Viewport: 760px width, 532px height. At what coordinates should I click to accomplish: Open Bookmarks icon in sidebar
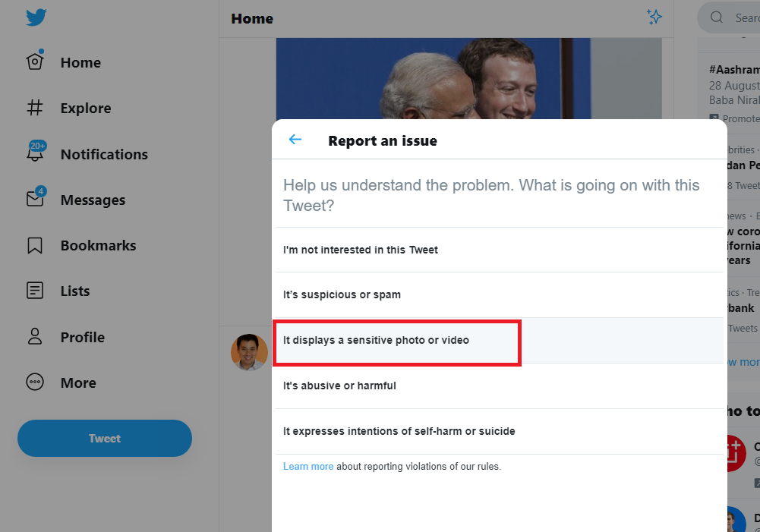pos(35,245)
